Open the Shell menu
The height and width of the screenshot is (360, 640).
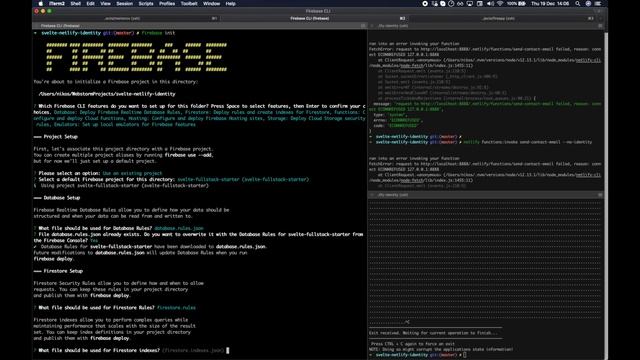(76, 4)
